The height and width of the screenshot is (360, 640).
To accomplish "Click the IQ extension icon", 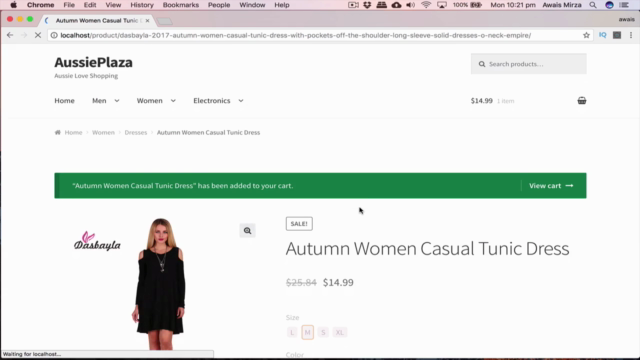I will coord(602,35).
